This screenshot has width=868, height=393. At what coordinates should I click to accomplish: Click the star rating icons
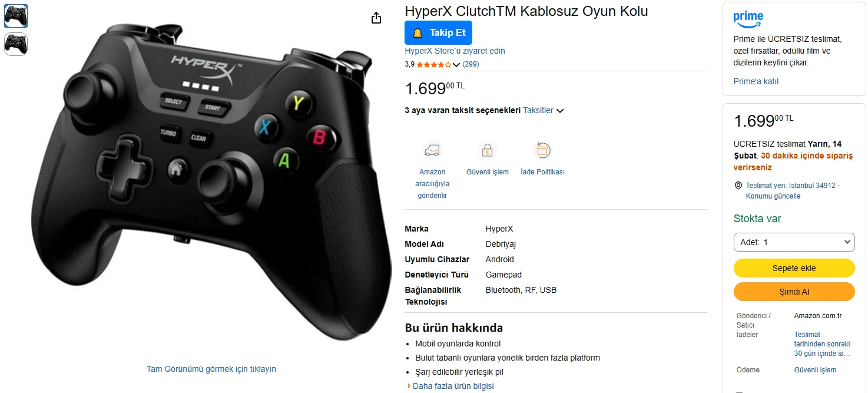pos(434,64)
